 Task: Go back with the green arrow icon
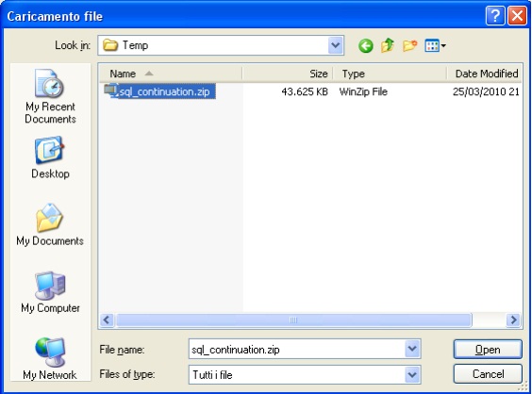365,45
